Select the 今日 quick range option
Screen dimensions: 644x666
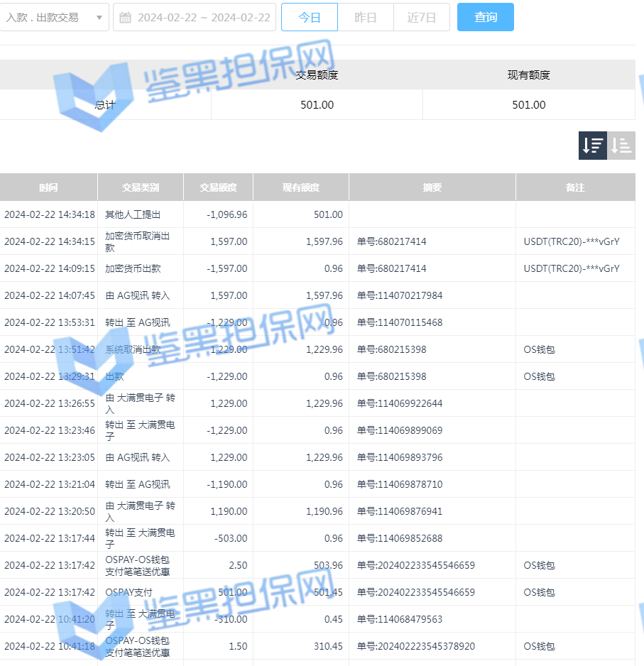309,18
